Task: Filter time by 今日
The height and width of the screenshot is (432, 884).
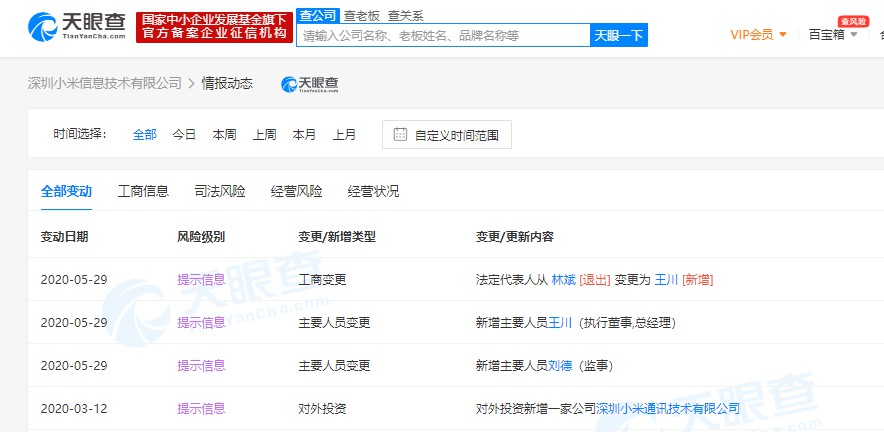Action: (x=184, y=135)
